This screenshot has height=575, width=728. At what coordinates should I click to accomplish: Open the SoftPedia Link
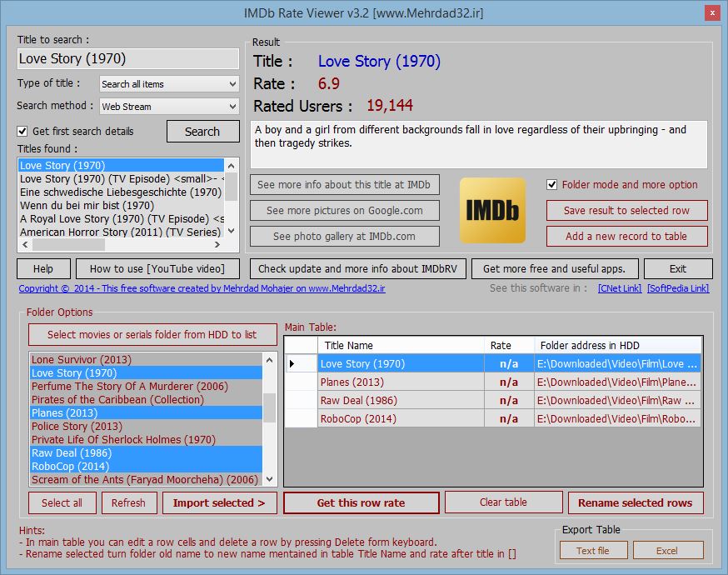pos(678,288)
